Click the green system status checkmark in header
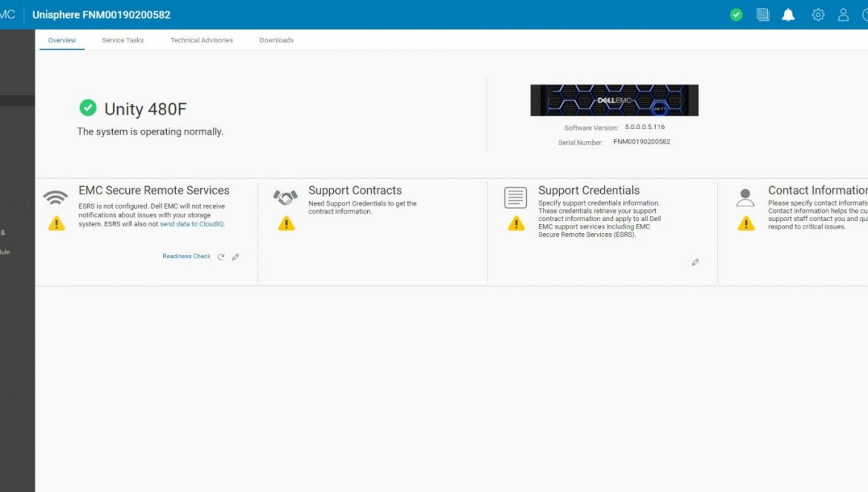The height and width of the screenshot is (492, 868). coord(736,15)
